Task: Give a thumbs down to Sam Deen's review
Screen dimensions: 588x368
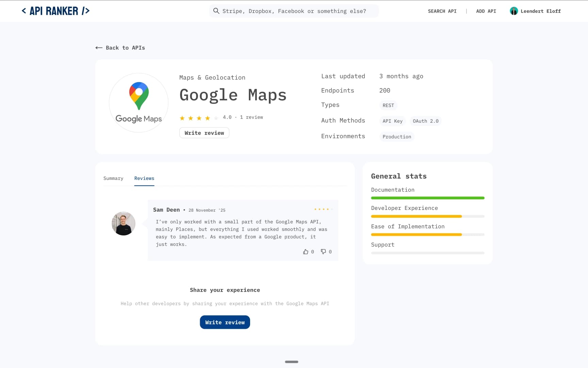Action: [323, 251]
